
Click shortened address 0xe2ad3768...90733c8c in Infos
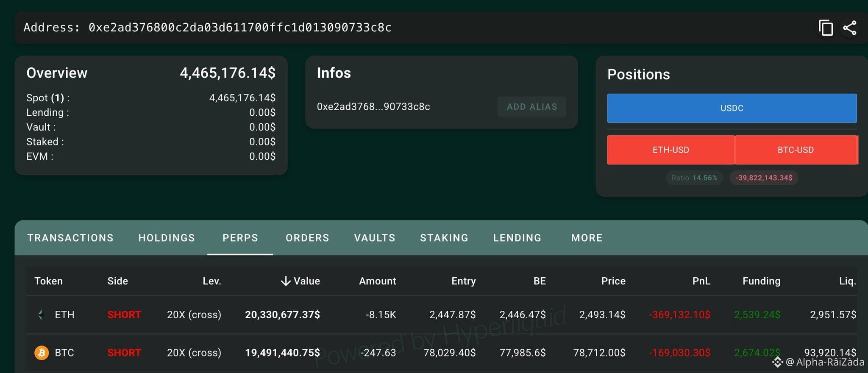tap(373, 107)
